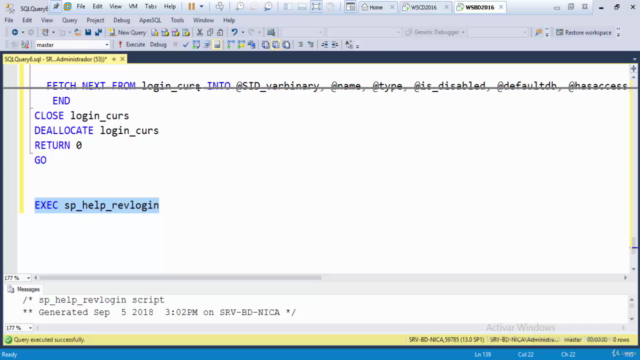
Task: Open SSMS Query menu
Action: pos(69,20)
